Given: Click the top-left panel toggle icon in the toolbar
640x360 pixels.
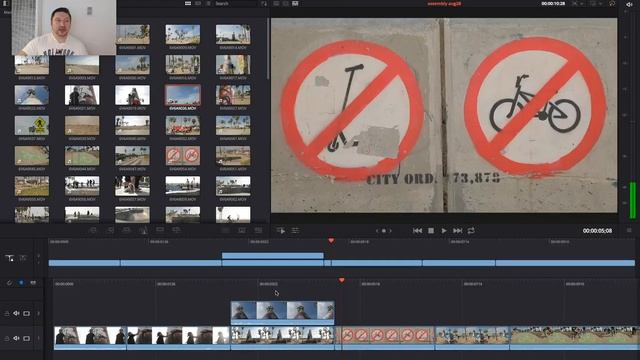Looking at the screenshot, I should pyautogui.click(x=5, y=3).
